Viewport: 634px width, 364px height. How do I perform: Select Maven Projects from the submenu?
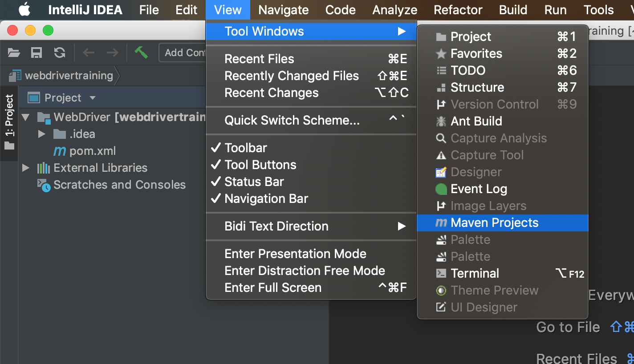pos(494,222)
